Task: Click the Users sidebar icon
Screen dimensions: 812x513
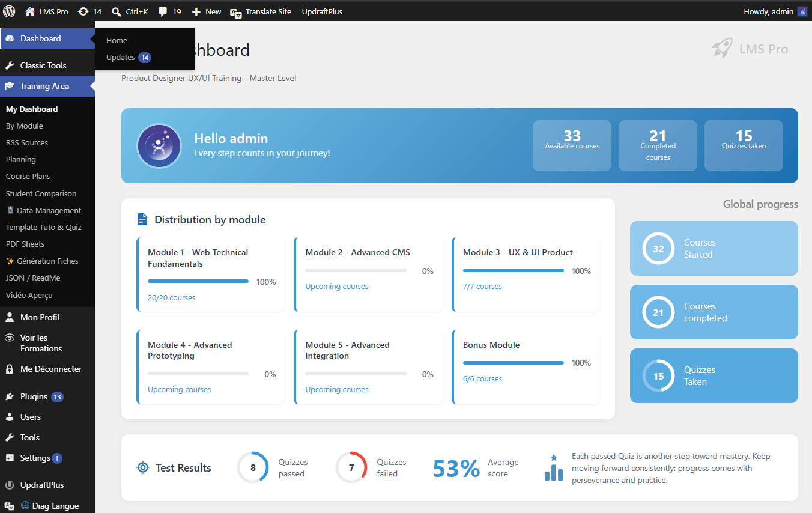Action: pos(10,417)
